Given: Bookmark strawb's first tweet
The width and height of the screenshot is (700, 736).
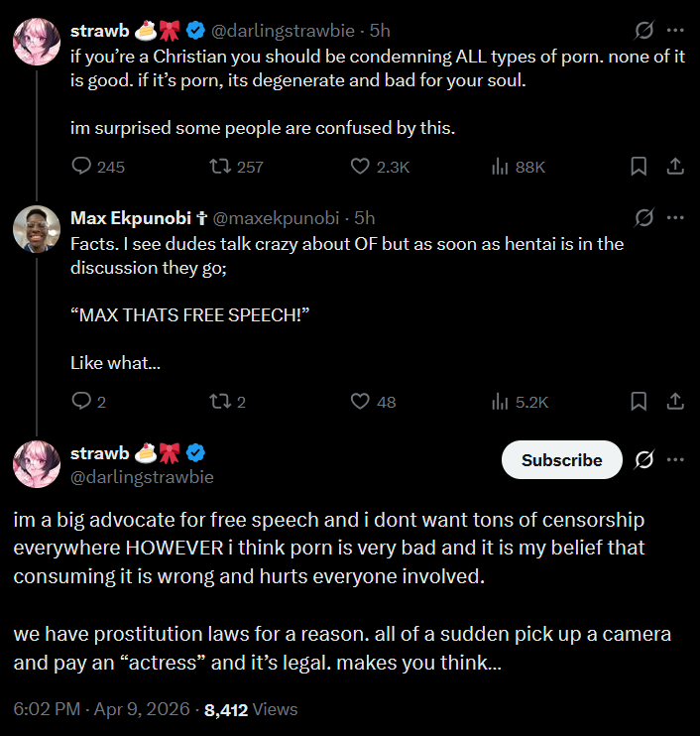Looking at the screenshot, I should [639, 167].
